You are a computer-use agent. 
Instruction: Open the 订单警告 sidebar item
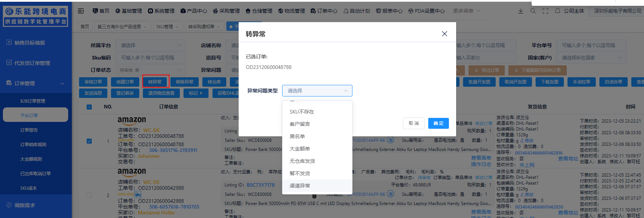(35, 130)
